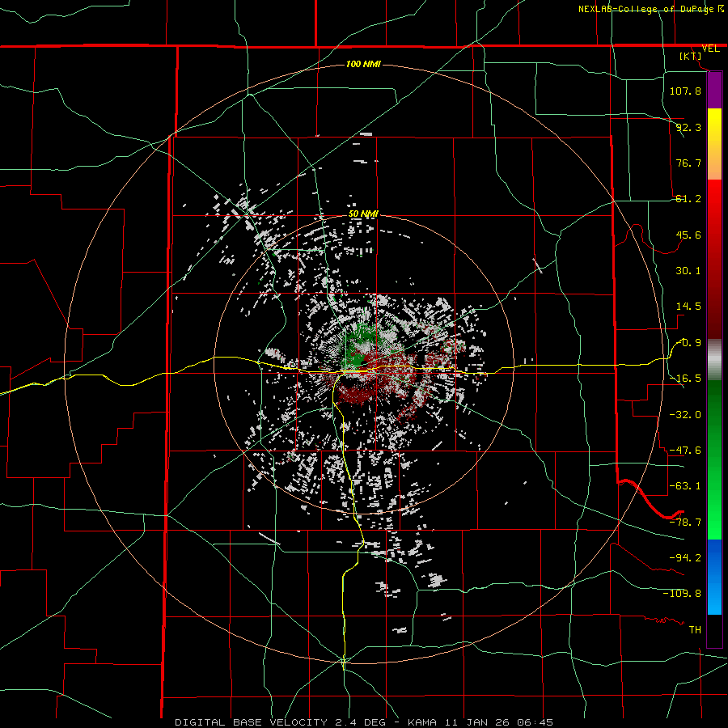Click the -94.2 velocity legend value
The width and height of the screenshot is (728, 728).
(685, 557)
